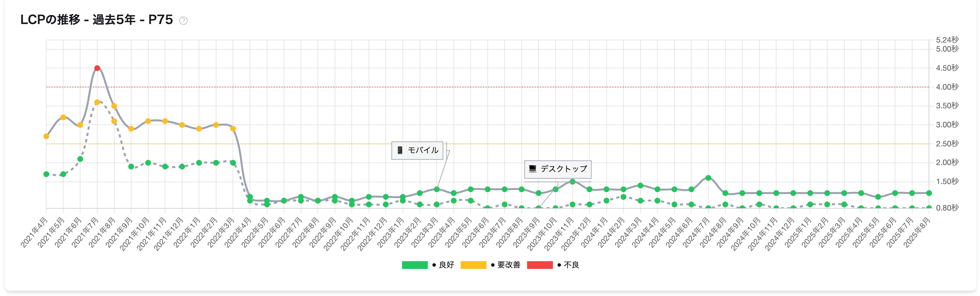Click the red dotted 4.00秒 threshold line

(495, 87)
